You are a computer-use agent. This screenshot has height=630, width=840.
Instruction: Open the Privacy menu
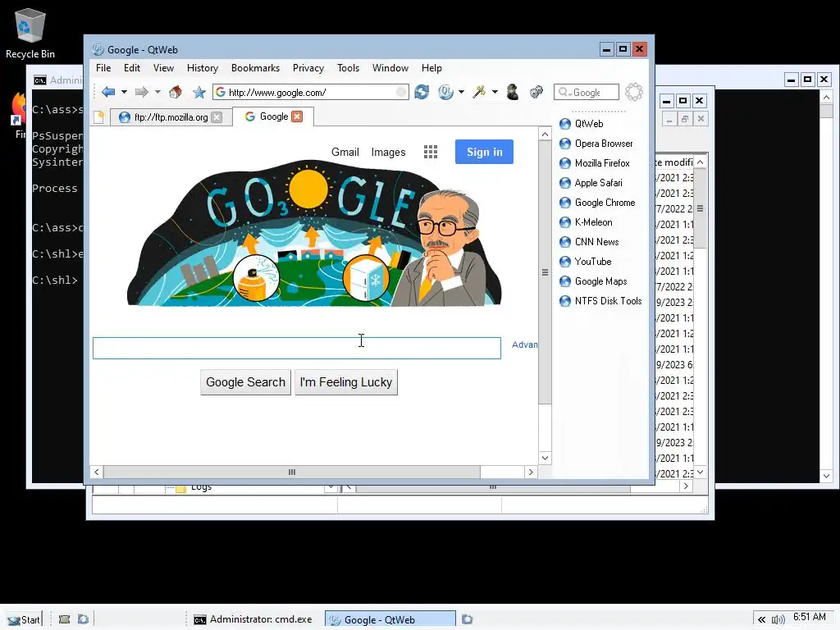coord(308,68)
